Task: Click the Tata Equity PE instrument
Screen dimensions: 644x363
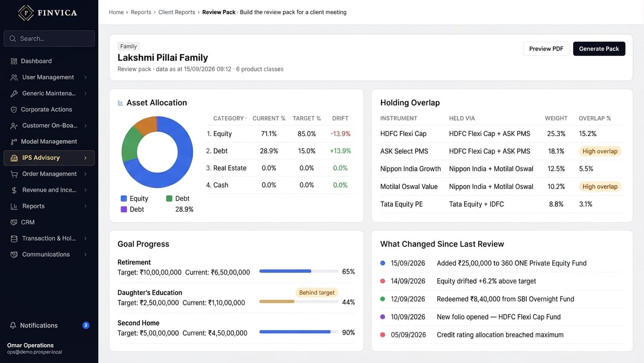Action: pos(401,204)
